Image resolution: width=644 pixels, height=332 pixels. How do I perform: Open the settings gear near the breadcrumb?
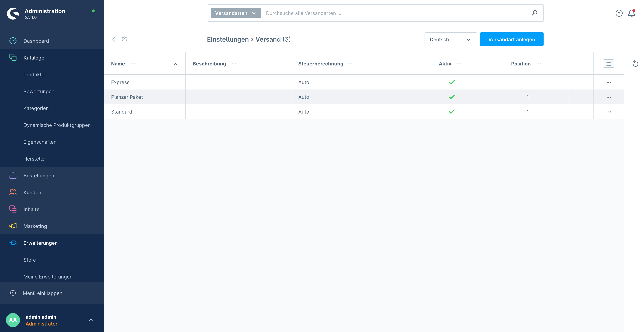[x=124, y=39]
